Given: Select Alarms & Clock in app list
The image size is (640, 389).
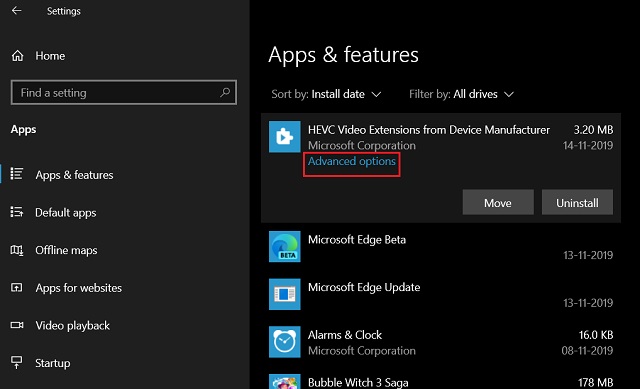Looking at the screenshot, I should click(441, 342).
